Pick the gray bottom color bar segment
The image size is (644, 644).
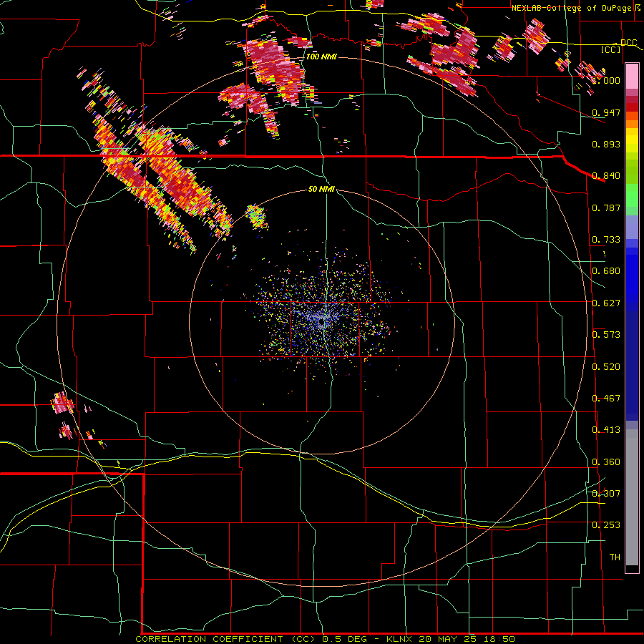632,497
